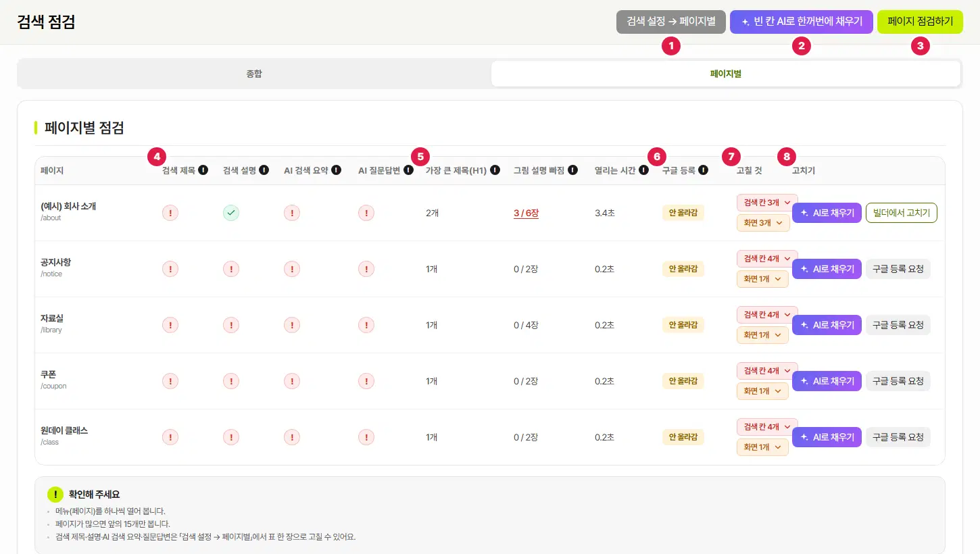Viewport: 980px width, 554px height.
Task: Click 검색 설명 warning icon in 원데이 클래스 row
Action: tap(231, 437)
